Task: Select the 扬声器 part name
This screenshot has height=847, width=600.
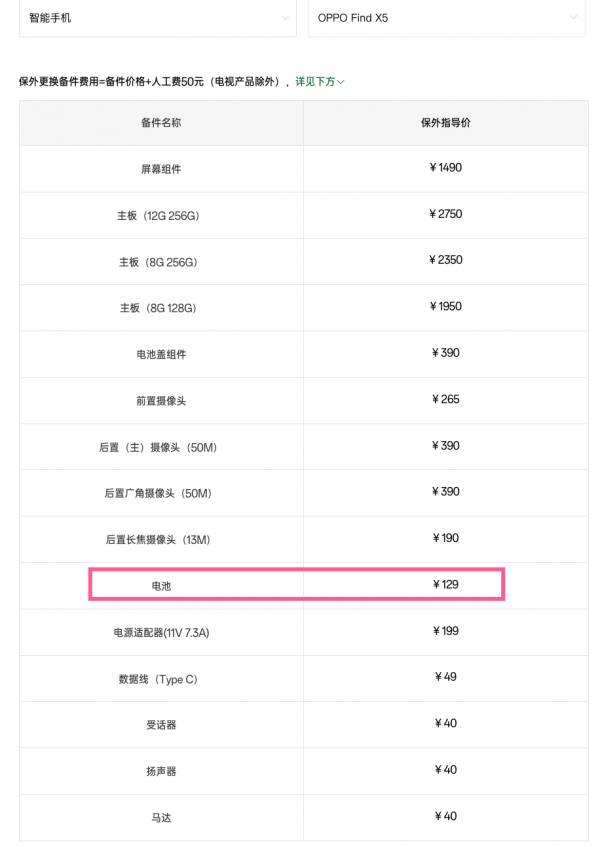Action: coord(161,771)
